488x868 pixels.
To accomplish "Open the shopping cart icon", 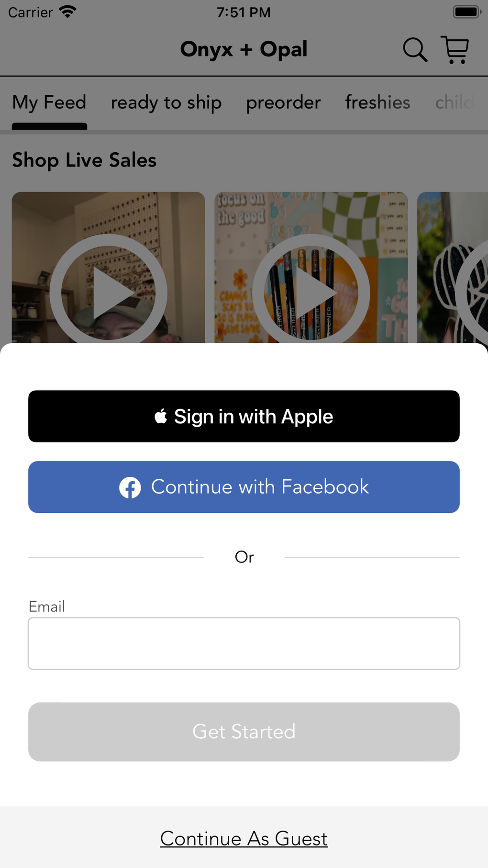I will pyautogui.click(x=455, y=50).
